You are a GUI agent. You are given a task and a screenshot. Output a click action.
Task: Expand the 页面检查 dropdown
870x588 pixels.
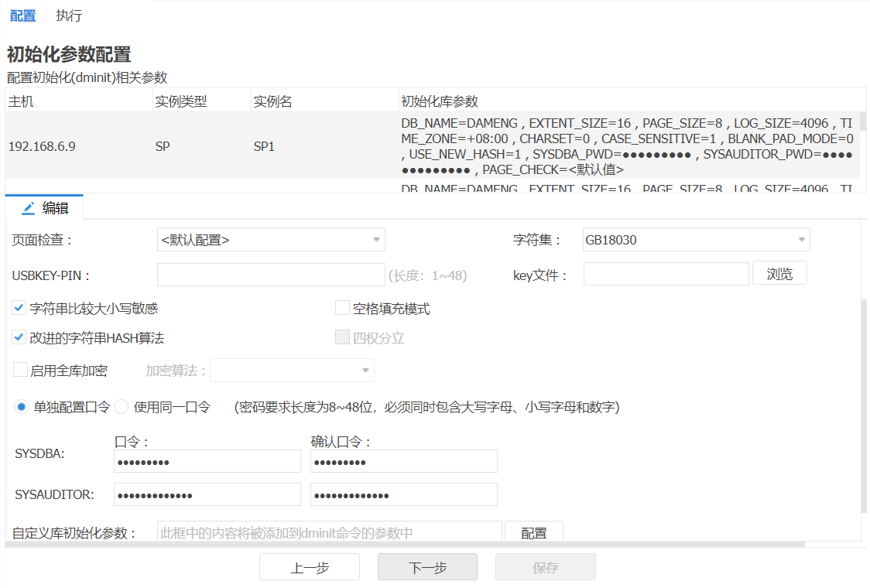point(271,240)
